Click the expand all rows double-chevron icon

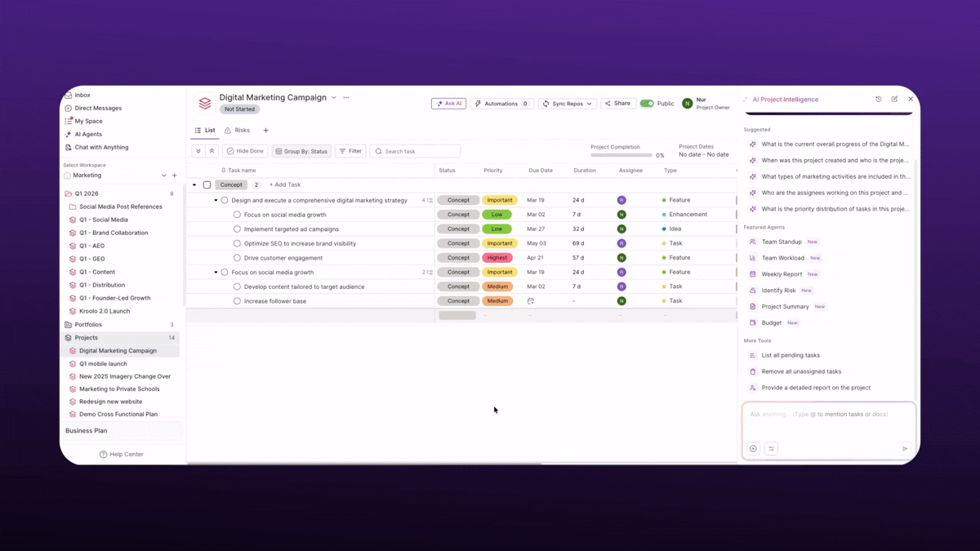(x=198, y=151)
